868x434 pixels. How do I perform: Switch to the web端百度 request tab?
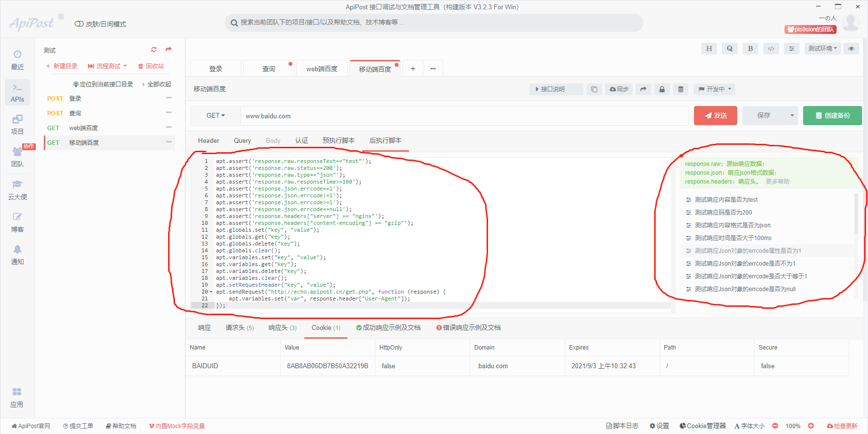click(321, 69)
